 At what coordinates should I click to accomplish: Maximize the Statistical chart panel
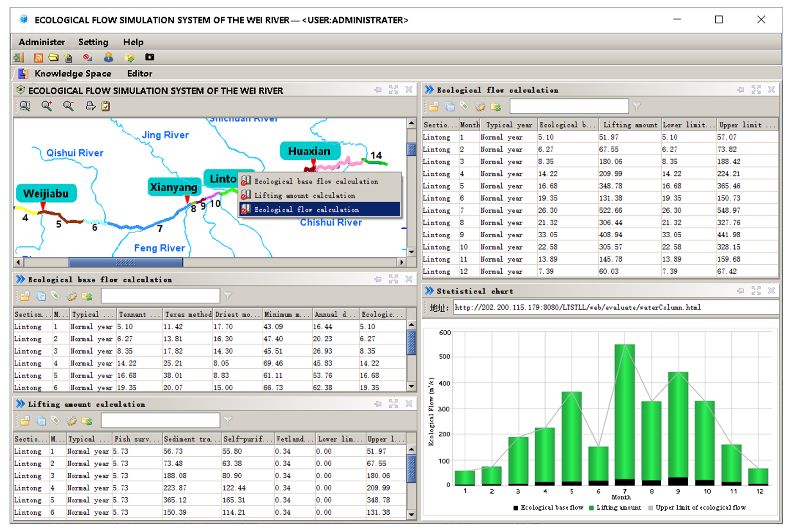pyautogui.click(x=756, y=290)
